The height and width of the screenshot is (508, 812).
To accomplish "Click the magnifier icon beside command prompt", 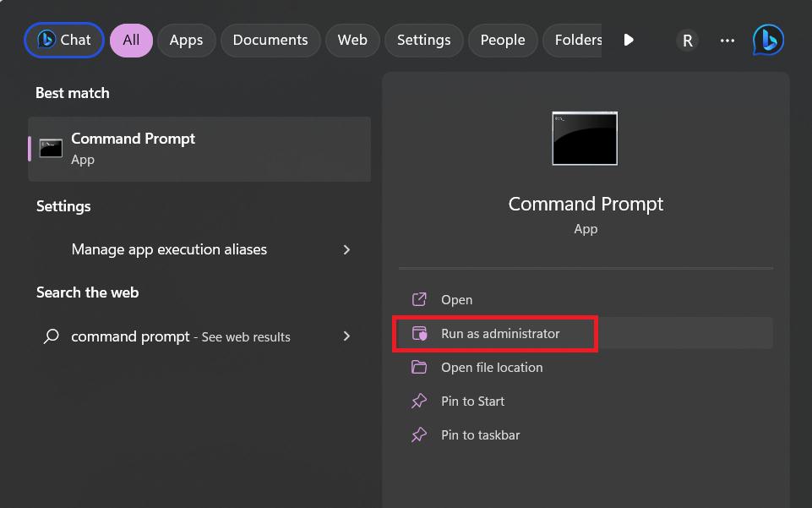I will [52, 336].
